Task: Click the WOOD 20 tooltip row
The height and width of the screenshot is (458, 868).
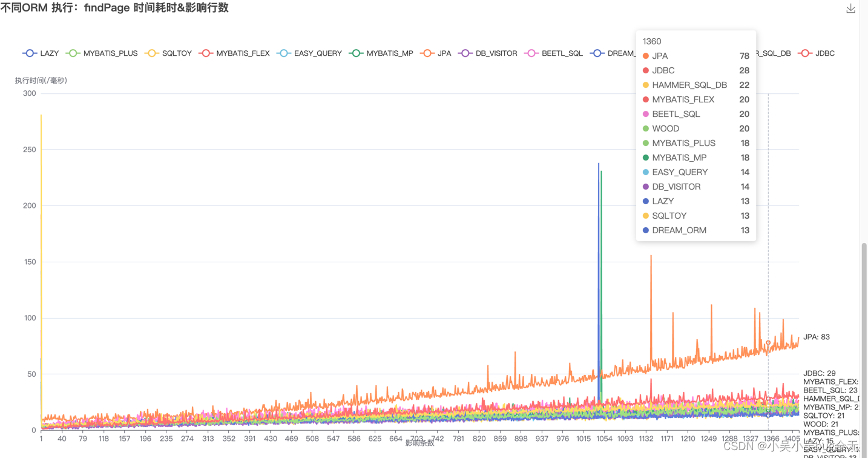Action: pos(696,128)
